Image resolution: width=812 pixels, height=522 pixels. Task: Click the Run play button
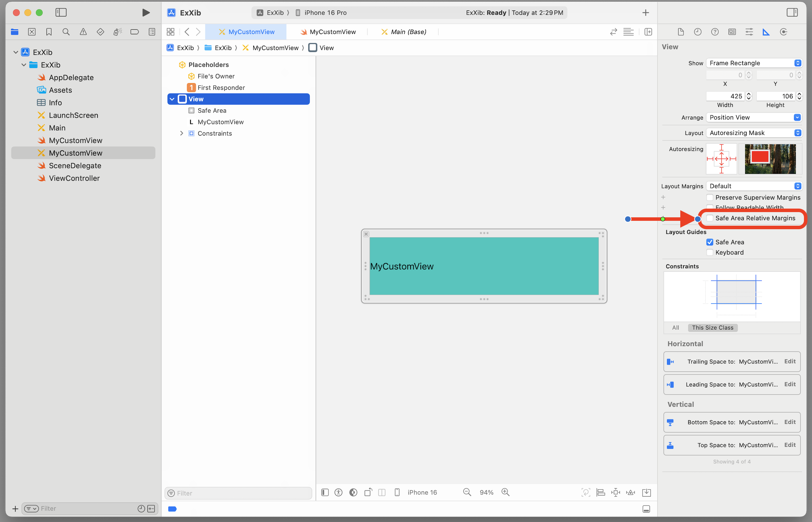pyautogui.click(x=146, y=13)
